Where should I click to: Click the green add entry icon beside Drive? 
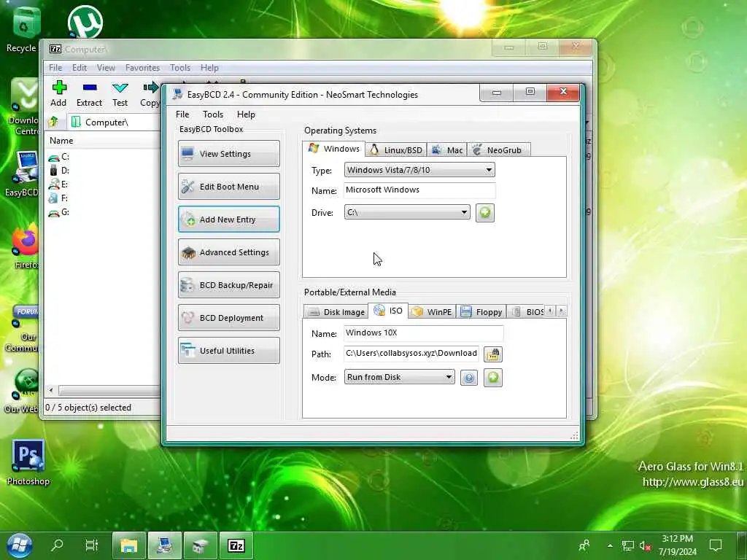coord(485,212)
